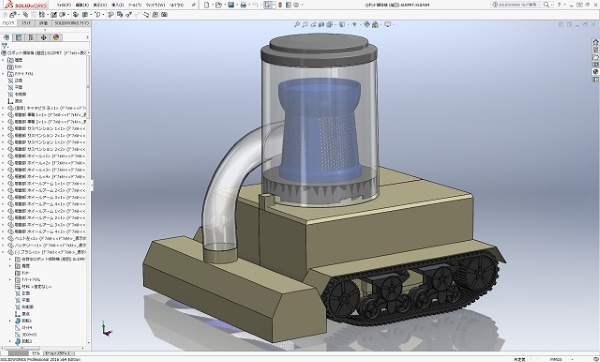This screenshot has height=362, width=600.
Task: Open the ツール(T) menu
Action: point(135,5)
